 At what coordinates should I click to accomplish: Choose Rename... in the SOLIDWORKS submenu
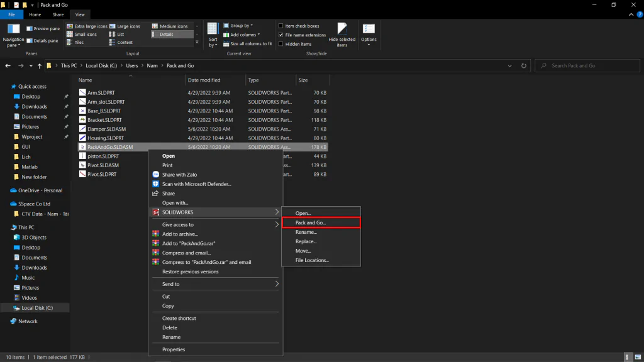(321, 232)
